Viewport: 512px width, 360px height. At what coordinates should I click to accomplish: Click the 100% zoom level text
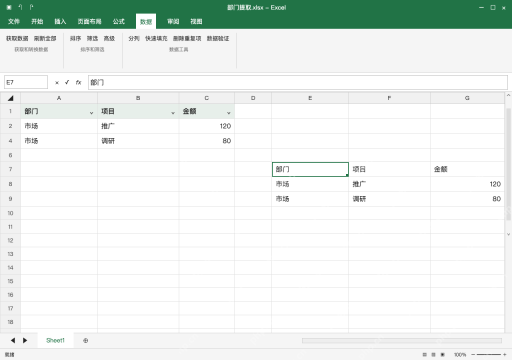click(x=460, y=355)
